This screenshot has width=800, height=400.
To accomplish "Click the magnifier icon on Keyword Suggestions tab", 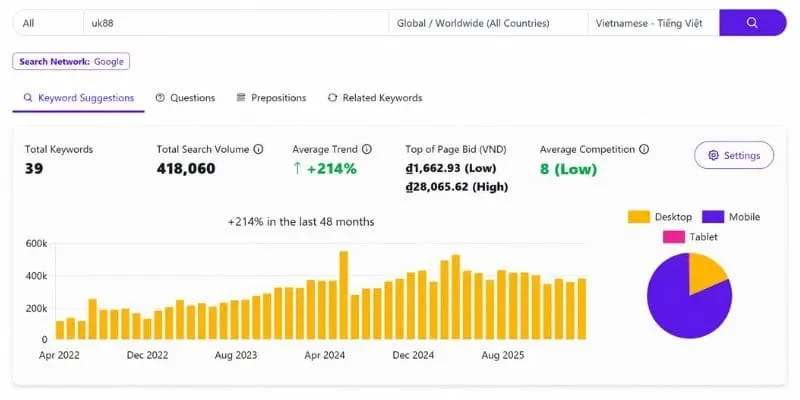I will 28,97.
